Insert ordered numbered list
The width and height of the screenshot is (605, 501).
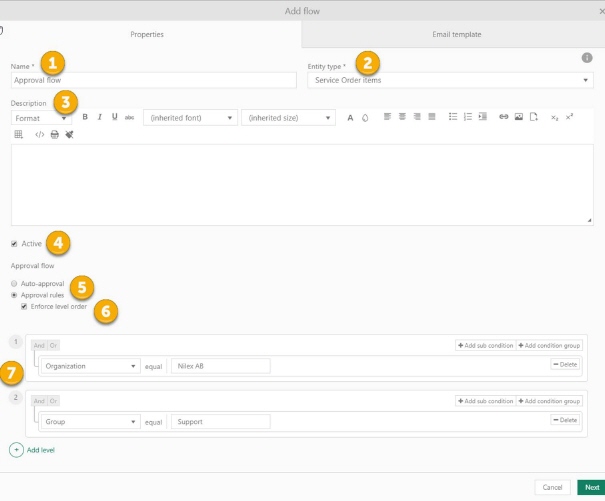click(x=468, y=117)
